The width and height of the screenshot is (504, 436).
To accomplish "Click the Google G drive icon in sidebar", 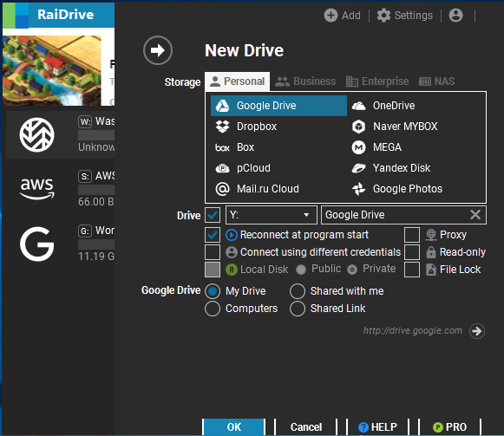I will pos(37,244).
